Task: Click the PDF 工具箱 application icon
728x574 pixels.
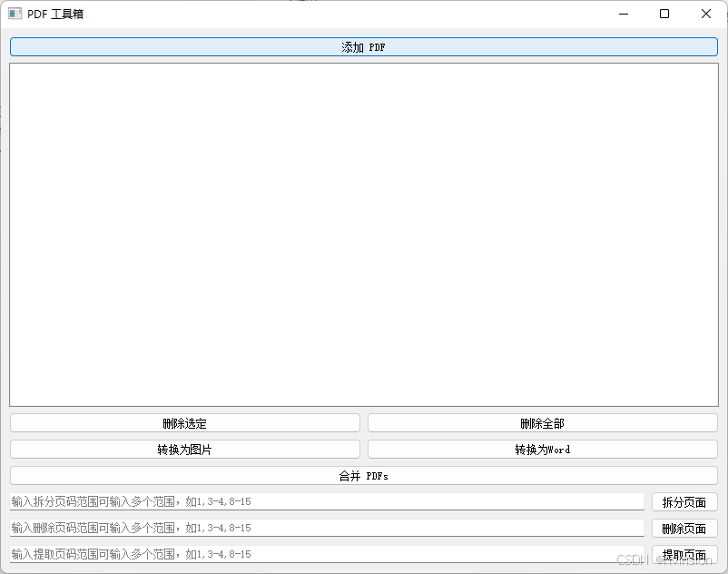Action: point(16,14)
